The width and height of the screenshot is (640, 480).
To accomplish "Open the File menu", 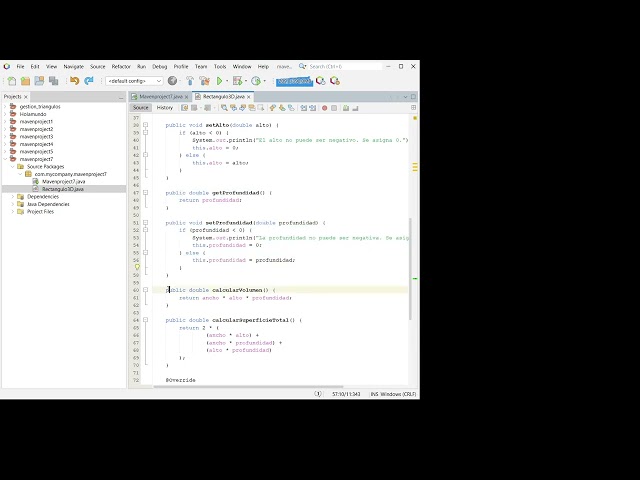I will (20, 67).
